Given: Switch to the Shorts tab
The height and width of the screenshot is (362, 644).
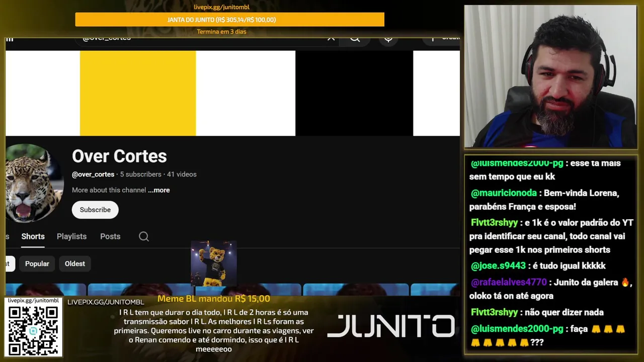Looking at the screenshot, I should click(33, 236).
